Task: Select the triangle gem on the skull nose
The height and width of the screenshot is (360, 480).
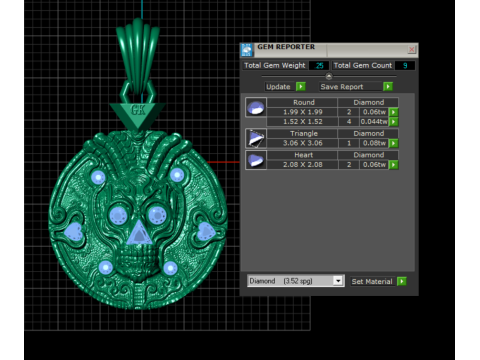Action: point(138,233)
